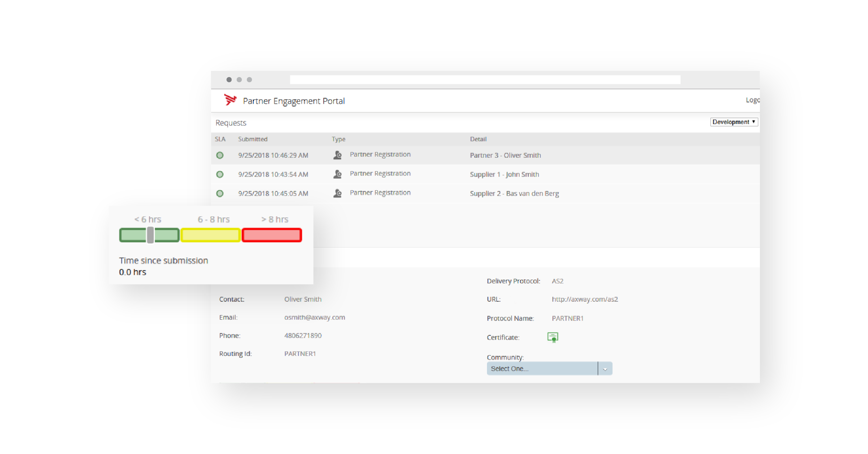This screenshot has width=868, height=454.
Task: Click the browser address bar
Action: coord(485,80)
